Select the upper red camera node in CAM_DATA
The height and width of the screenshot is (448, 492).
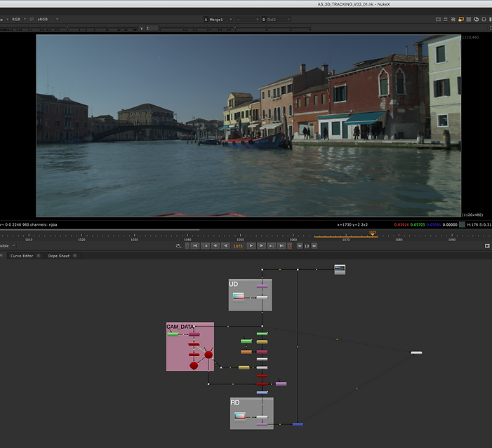coord(208,355)
